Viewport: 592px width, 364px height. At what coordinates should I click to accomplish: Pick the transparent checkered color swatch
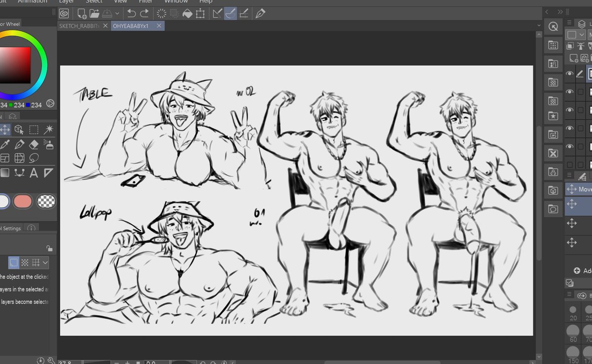pyautogui.click(x=46, y=201)
